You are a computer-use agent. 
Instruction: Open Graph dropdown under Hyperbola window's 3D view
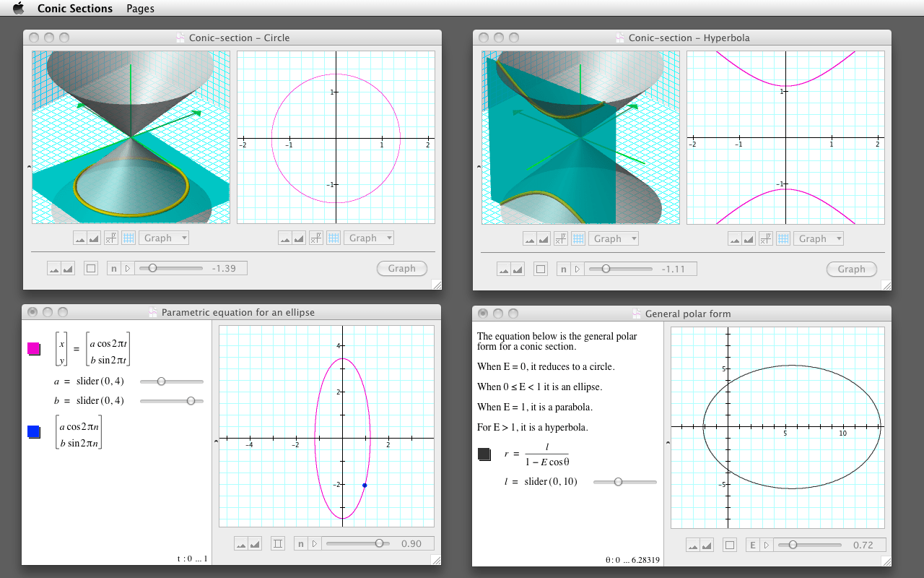tap(614, 238)
